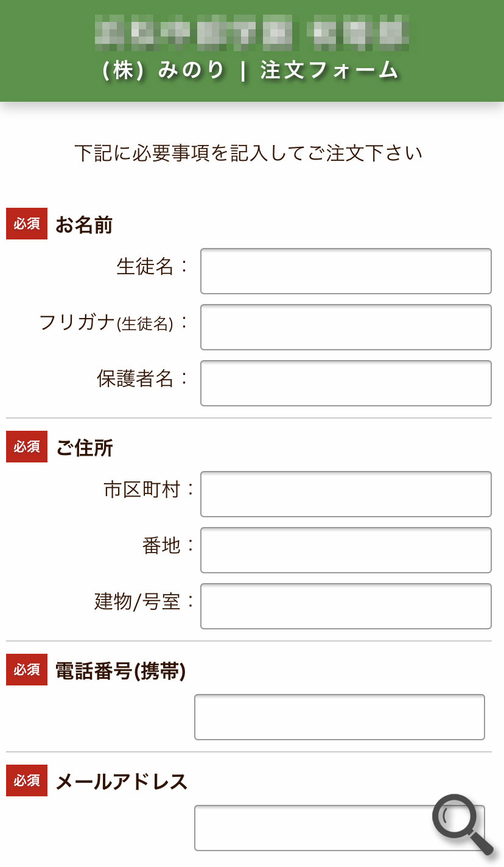Screen dimensions: 504x867
Task: Focus the フリガナ(生徒名) text box
Action: pos(346,327)
